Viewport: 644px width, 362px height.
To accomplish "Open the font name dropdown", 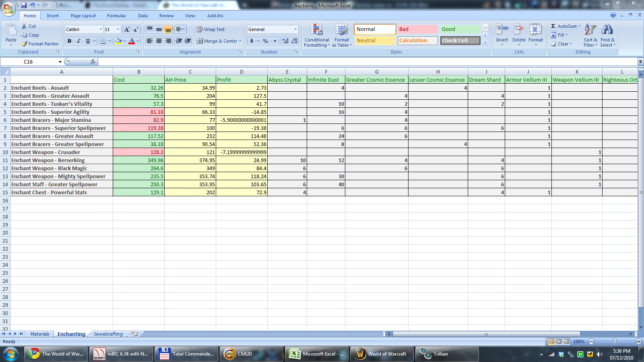I will [x=101, y=29].
